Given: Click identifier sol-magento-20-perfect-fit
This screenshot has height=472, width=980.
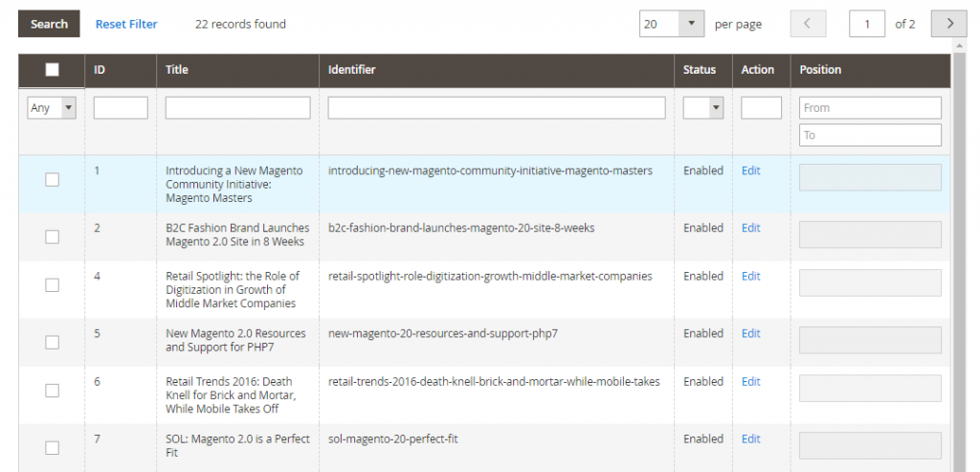Looking at the screenshot, I should [x=393, y=439].
